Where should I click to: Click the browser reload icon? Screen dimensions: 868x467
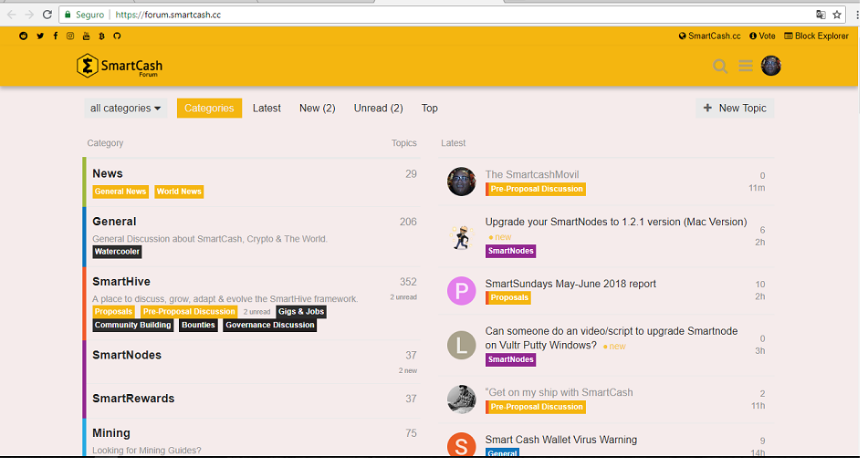pos(47,15)
